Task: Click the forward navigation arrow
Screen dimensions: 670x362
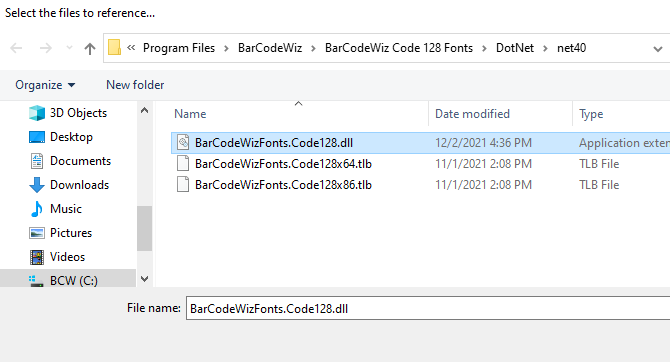Action: [x=45, y=48]
